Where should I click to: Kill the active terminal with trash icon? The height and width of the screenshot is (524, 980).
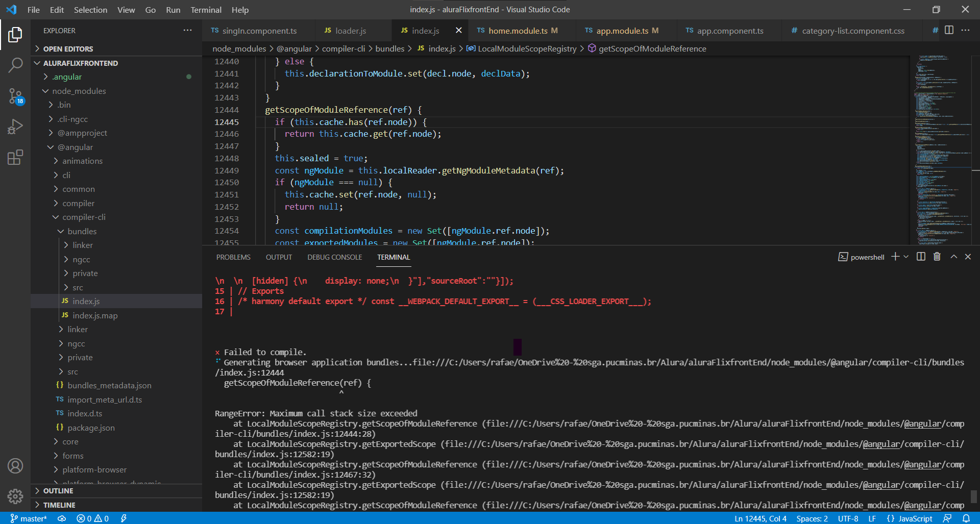click(x=937, y=257)
